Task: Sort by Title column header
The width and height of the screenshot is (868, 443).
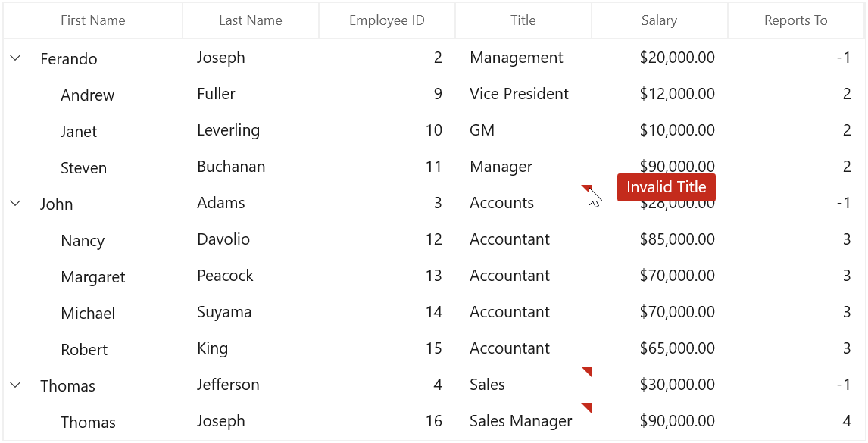Action: (x=523, y=20)
